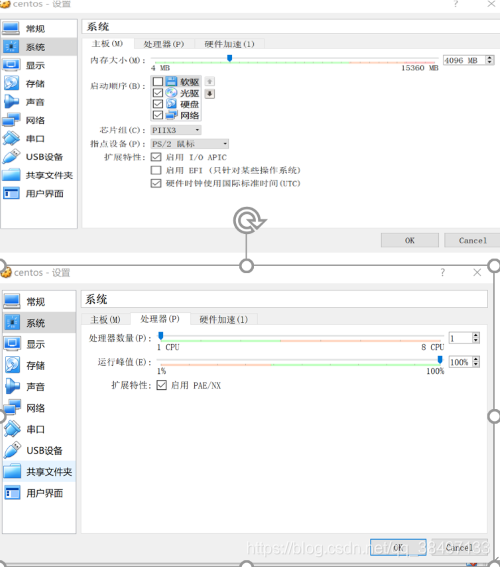Open 存储 icon in the upper settings window
500x567 pixels.
pyautogui.click(x=11, y=84)
